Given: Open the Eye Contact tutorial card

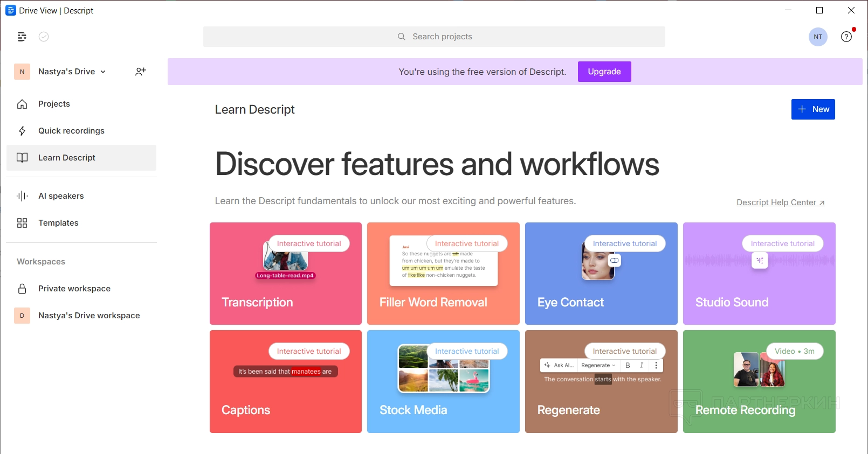Looking at the screenshot, I should pyautogui.click(x=601, y=274).
